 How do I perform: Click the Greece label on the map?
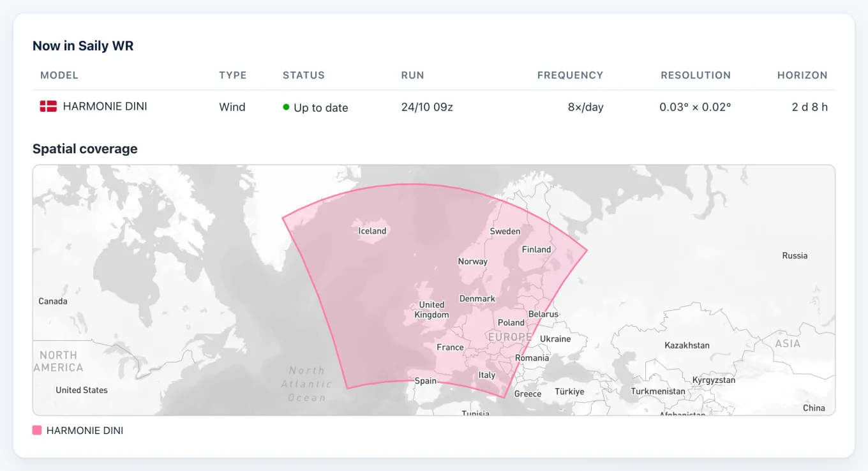click(x=528, y=394)
